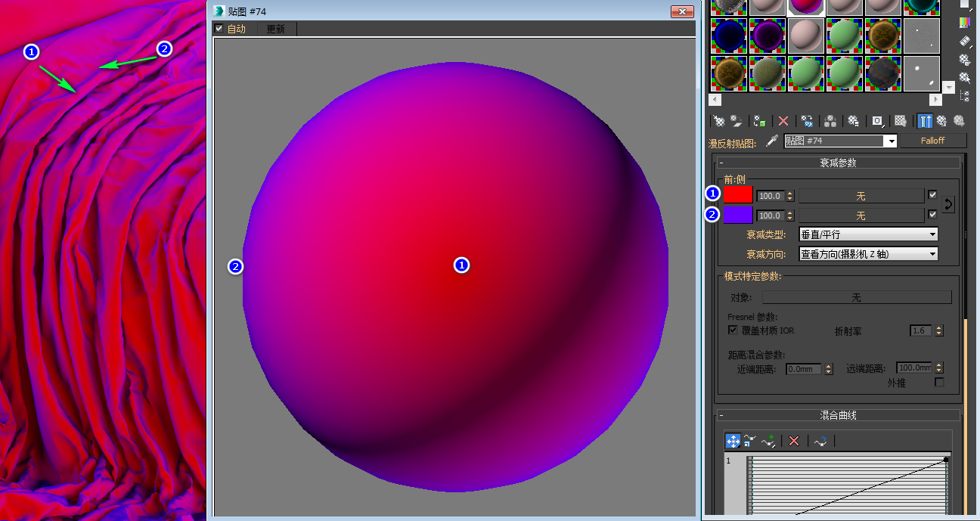
Task: Swap front and side colors arrow
Action: [949, 204]
